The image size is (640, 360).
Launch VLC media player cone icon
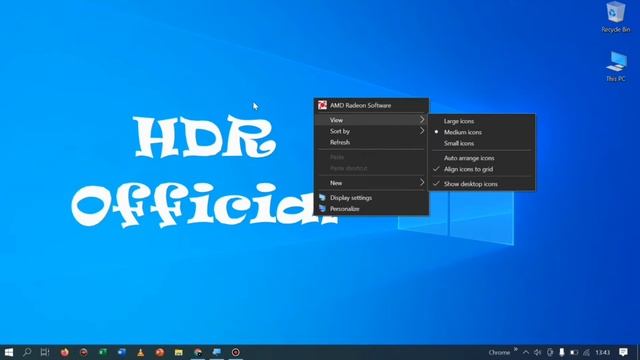[140, 352]
